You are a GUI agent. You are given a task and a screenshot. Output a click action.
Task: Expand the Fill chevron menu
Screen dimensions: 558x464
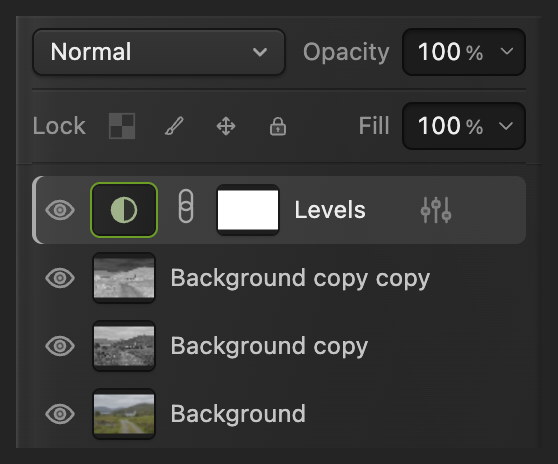506,126
